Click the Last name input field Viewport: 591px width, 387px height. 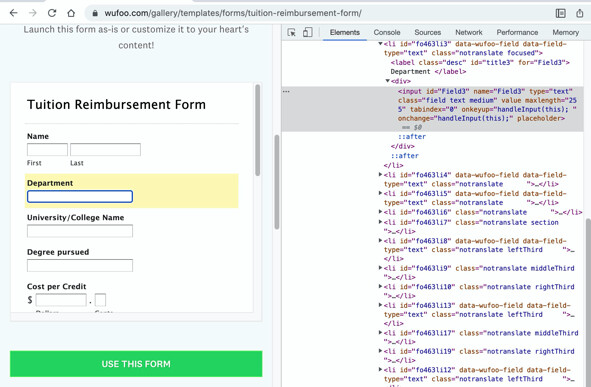coord(105,150)
